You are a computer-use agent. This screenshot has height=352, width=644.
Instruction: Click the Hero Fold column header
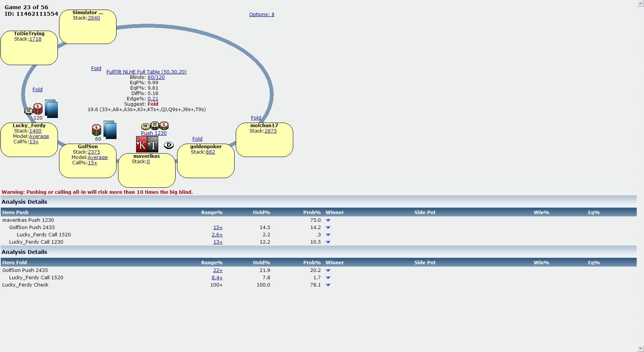pyautogui.click(x=15, y=262)
